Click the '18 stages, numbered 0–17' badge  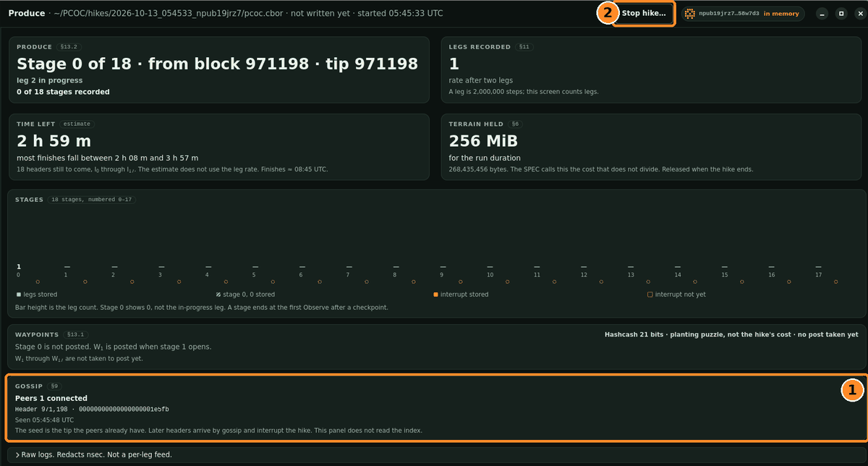(91, 200)
